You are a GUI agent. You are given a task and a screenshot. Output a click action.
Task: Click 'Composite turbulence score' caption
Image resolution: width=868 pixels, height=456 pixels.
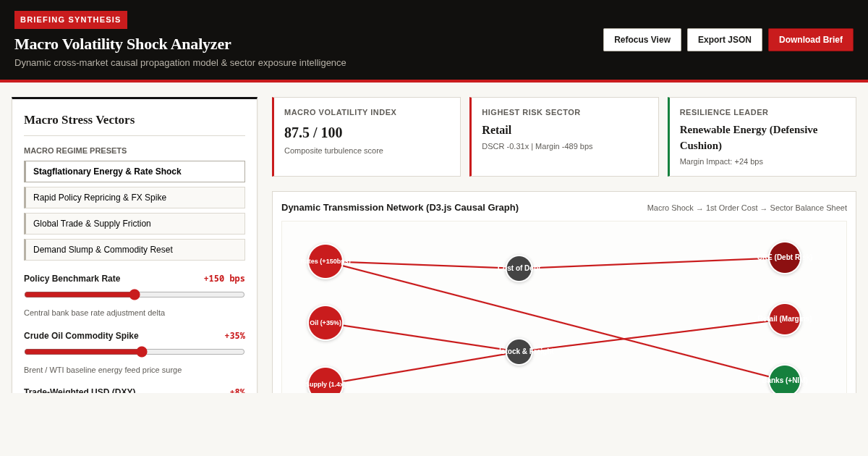333,151
